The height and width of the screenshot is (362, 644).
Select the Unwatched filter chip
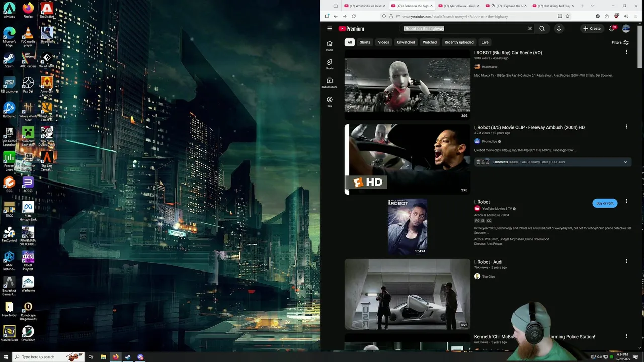pyautogui.click(x=406, y=42)
